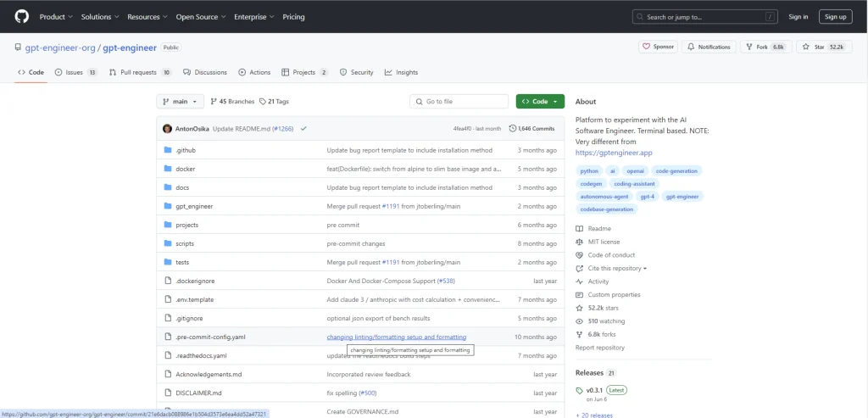The image size is (868, 418).
Task: Open the .env.template file
Action: point(194,299)
